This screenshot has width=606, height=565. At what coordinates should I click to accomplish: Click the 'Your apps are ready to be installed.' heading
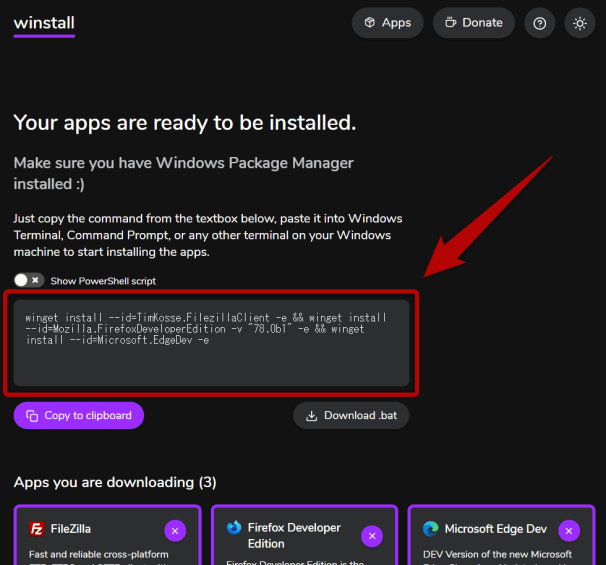tap(185, 123)
